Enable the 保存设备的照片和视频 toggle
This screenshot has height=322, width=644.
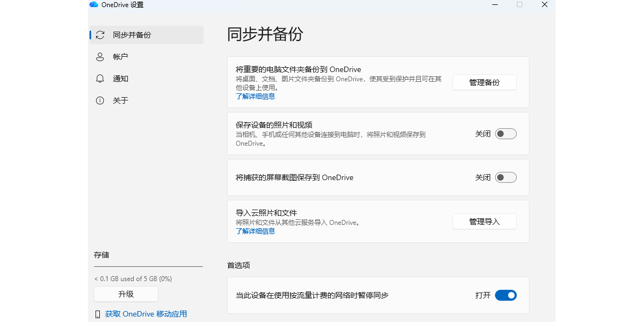tap(505, 134)
